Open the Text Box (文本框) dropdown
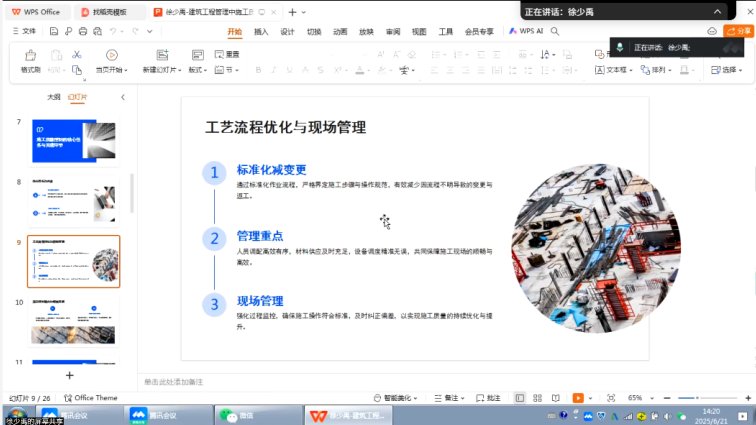 [x=613, y=70]
